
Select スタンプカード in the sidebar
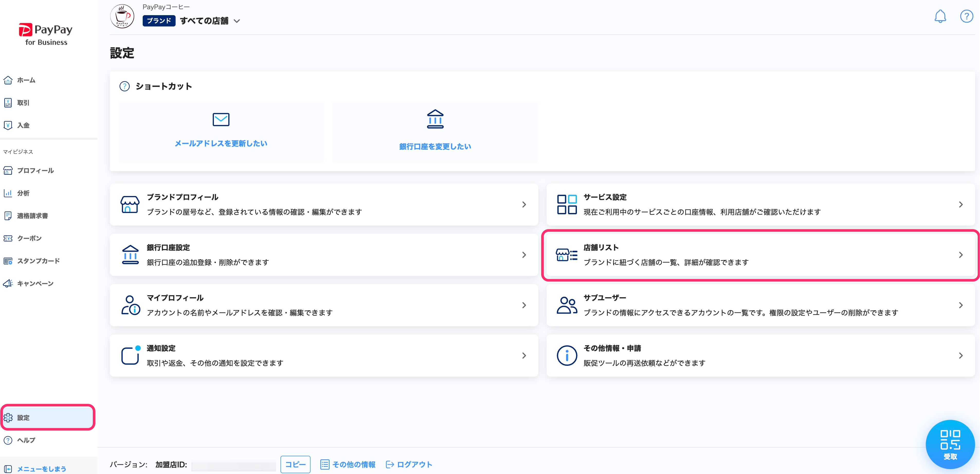38,261
